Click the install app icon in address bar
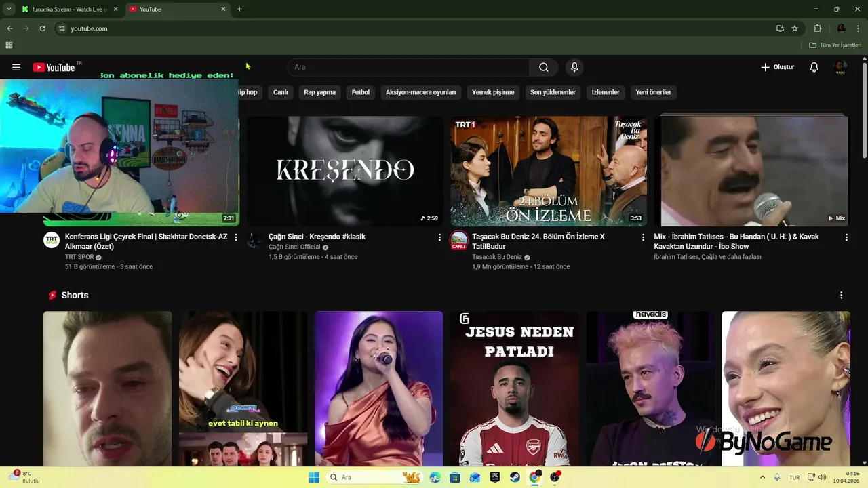The width and height of the screenshot is (868, 488). tap(780, 28)
